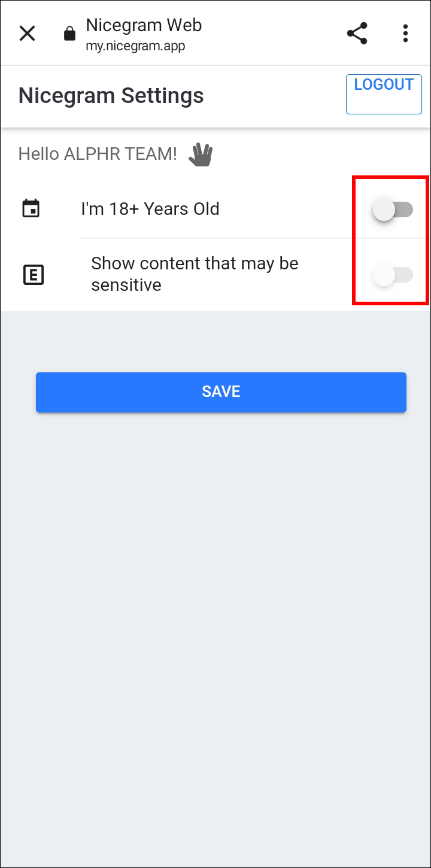431x868 pixels.
Task: Click the Hello ALPHR TEAM greeting text
Action: point(98,154)
